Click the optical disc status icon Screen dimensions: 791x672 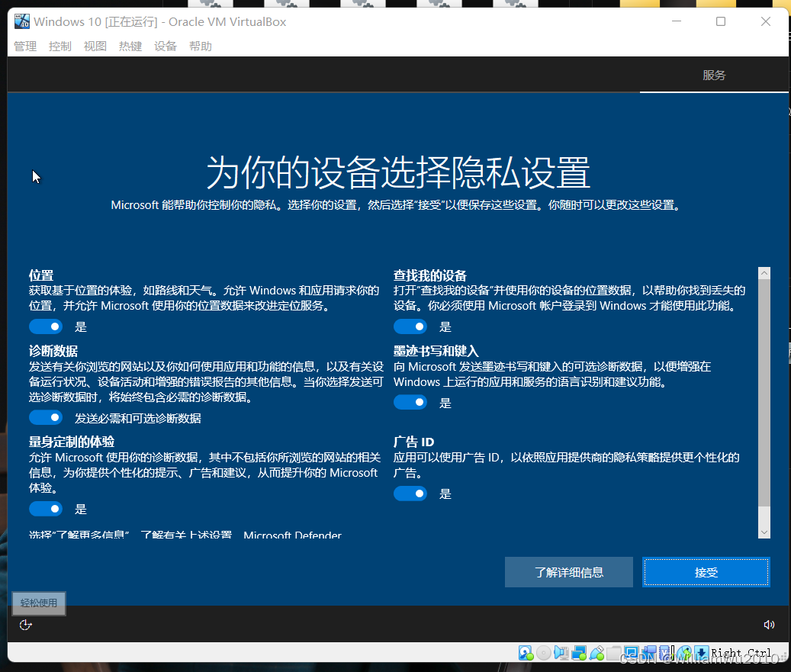click(x=544, y=653)
